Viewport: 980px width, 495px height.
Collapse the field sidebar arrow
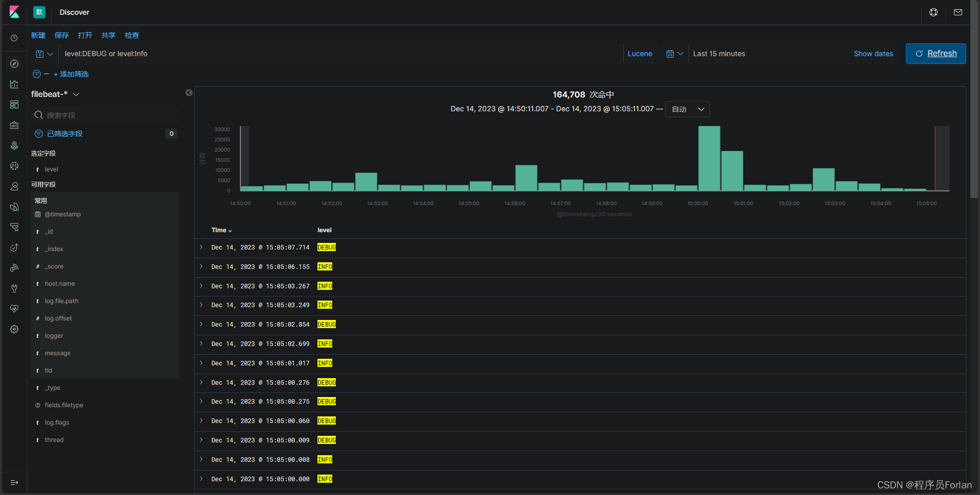(189, 93)
